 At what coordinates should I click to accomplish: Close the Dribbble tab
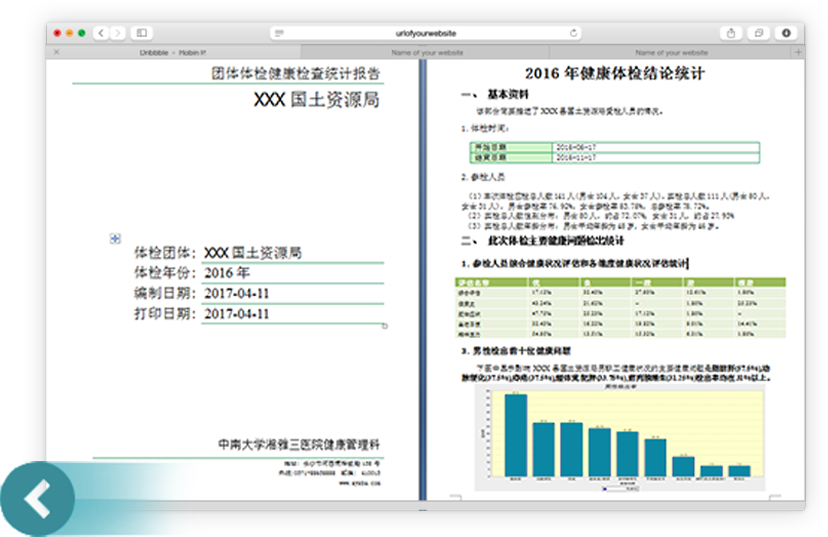coord(56,52)
